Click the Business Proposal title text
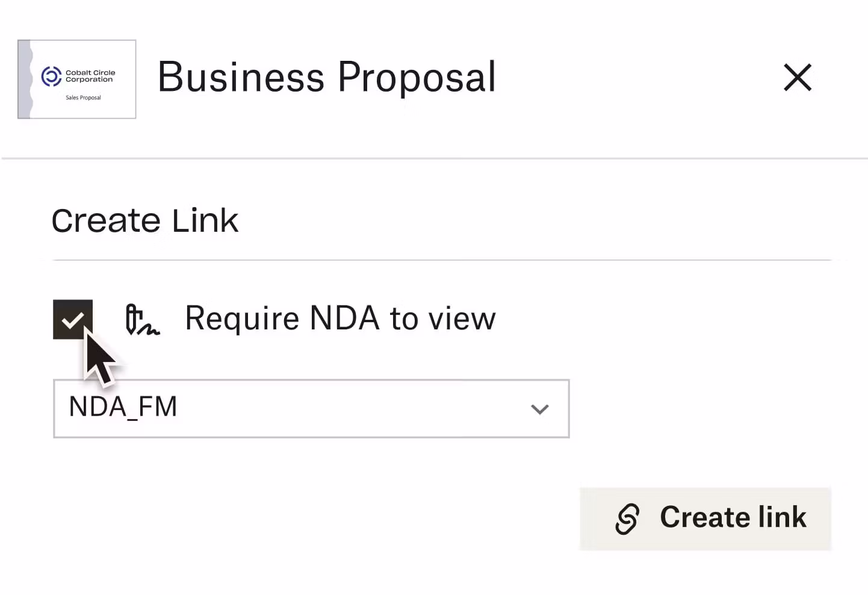The height and width of the screenshot is (595, 868). (327, 78)
